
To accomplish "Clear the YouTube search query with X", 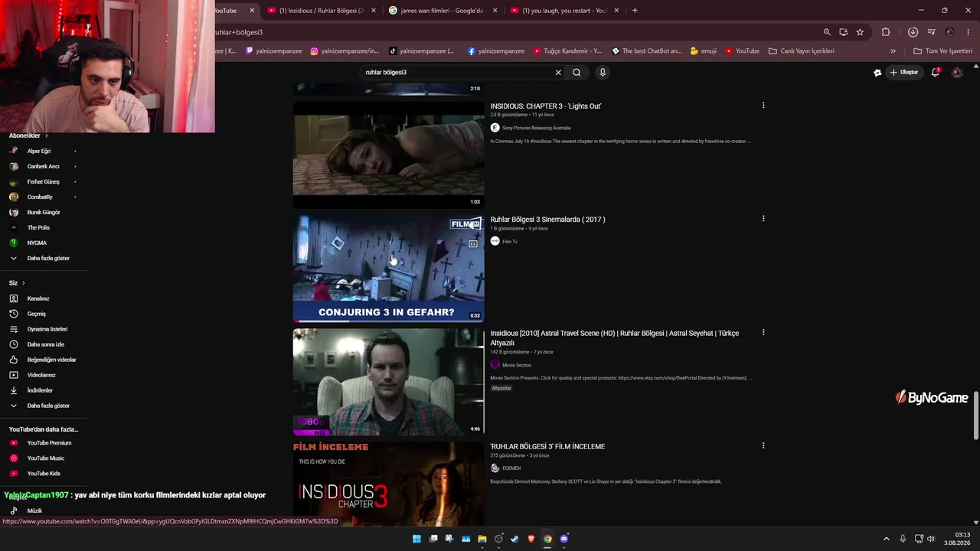I will pyautogui.click(x=558, y=73).
